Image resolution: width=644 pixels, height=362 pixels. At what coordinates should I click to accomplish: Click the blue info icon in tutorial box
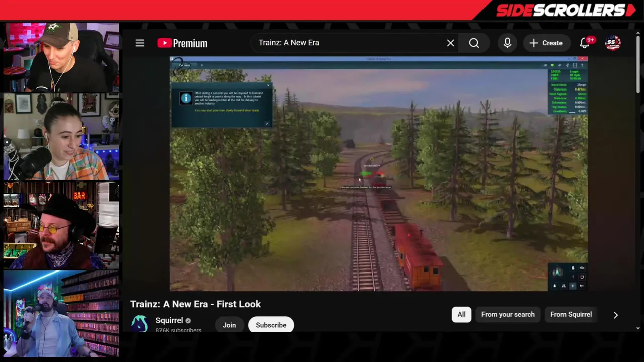point(186,98)
